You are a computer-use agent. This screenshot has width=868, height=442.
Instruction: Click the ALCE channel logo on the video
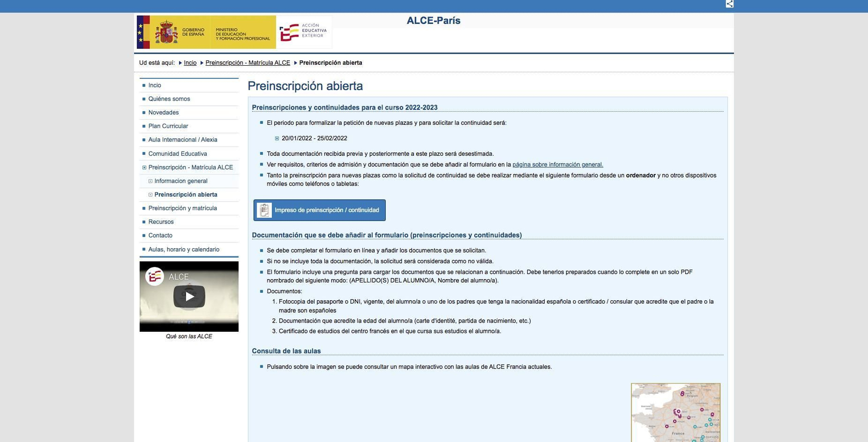point(155,277)
